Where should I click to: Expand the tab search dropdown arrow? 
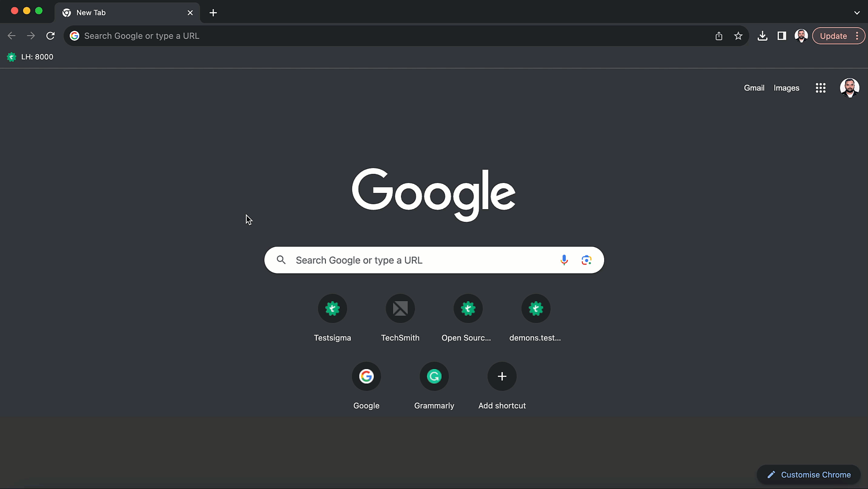click(857, 13)
